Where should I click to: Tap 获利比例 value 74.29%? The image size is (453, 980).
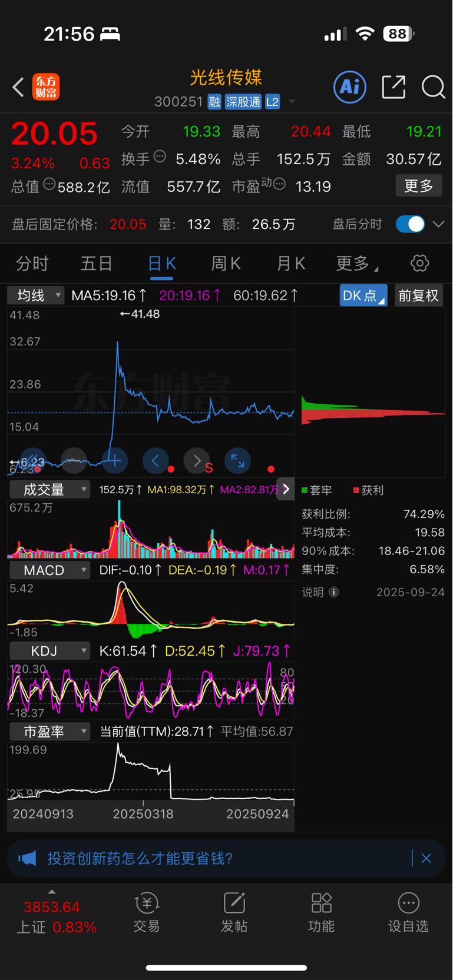[424, 514]
